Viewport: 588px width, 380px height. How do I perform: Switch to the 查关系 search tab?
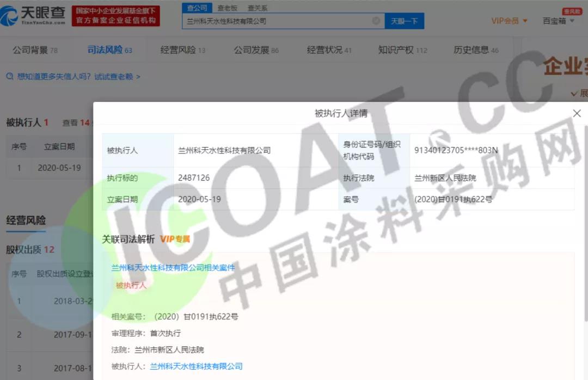point(258,8)
